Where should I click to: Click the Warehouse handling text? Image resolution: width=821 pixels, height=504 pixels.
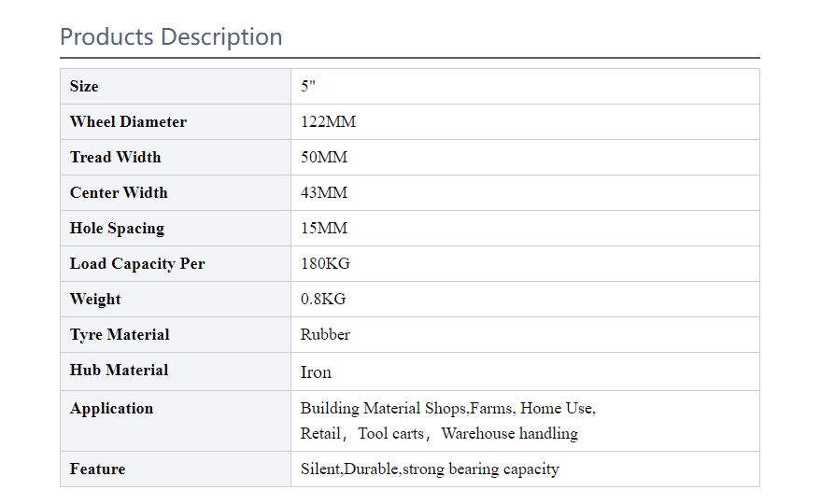point(509,433)
